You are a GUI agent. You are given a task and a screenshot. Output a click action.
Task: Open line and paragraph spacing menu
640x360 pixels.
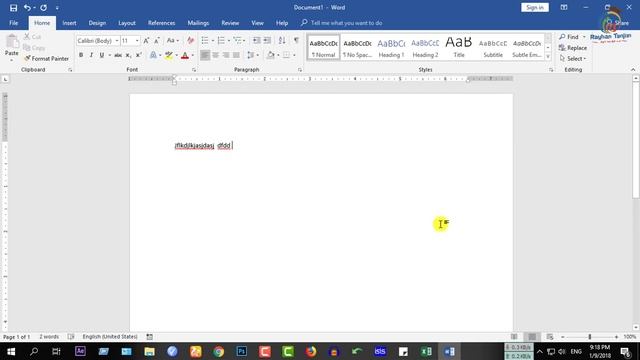pos(253,55)
